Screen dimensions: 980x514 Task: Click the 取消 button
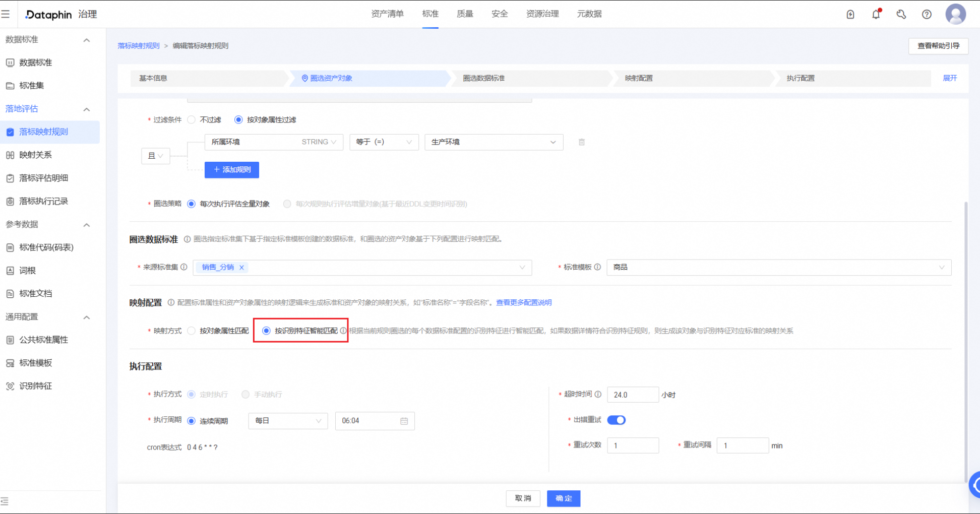[x=523, y=498]
